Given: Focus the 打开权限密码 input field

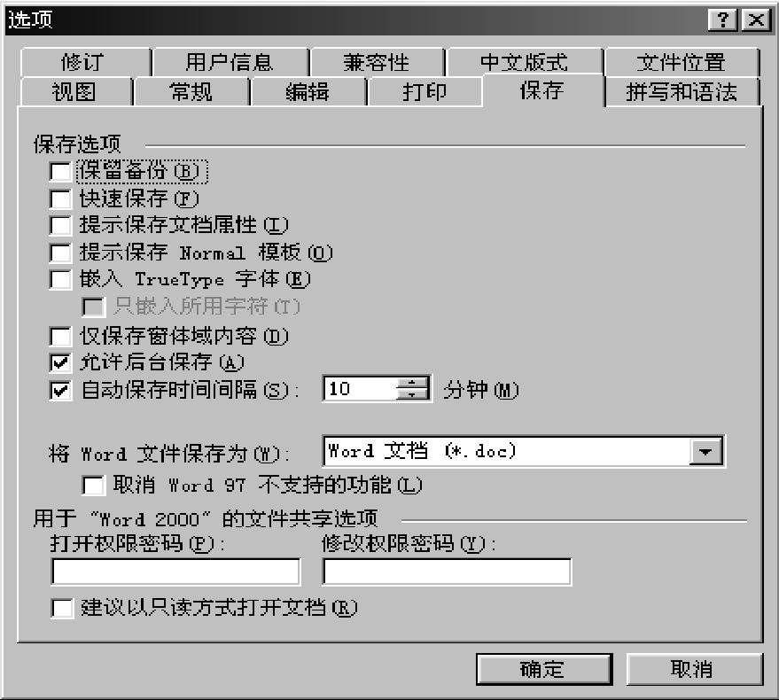Looking at the screenshot, I should point(175,572).
